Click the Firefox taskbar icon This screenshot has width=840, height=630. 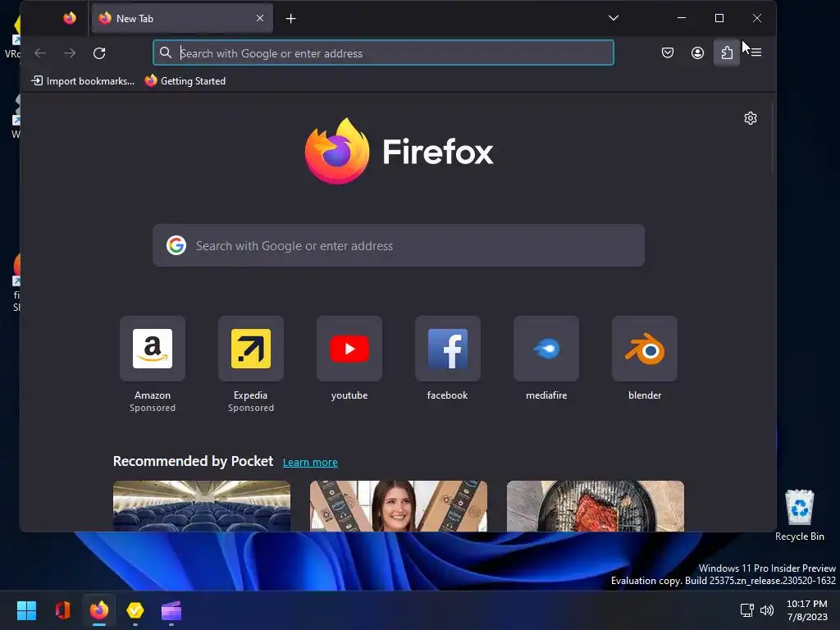tap(99, 610)
